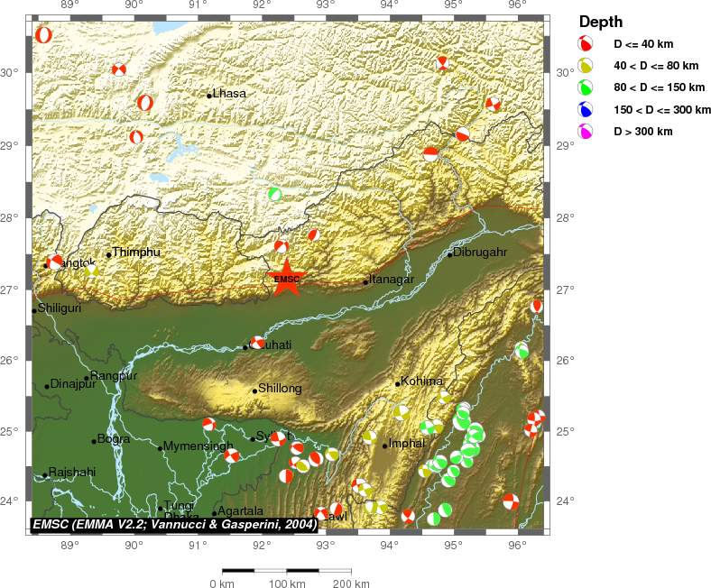Select the focal mechanism beside Guwahati
Image resolution: width=711 pixels, height=588 pixels.
point(258,343)
